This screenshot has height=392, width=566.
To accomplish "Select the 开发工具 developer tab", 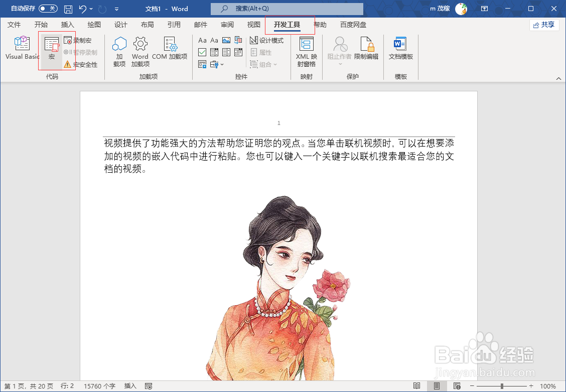I will pyautogui.click(x=287, y=25).
